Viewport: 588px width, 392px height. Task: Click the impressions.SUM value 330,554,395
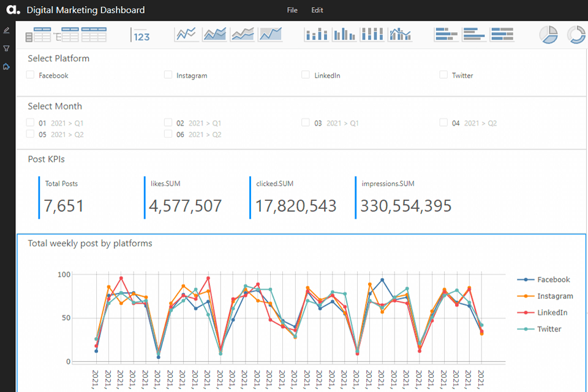405,206
